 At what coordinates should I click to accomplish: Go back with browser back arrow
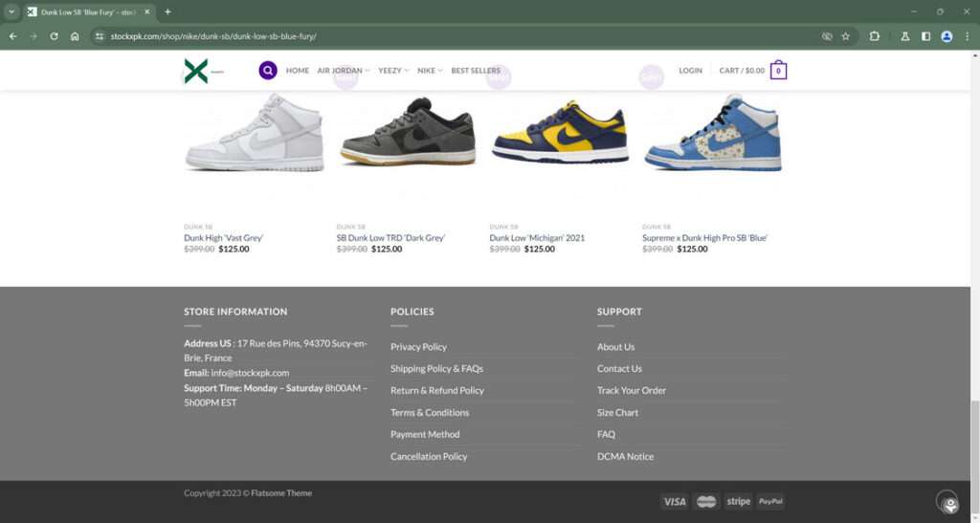13,36
